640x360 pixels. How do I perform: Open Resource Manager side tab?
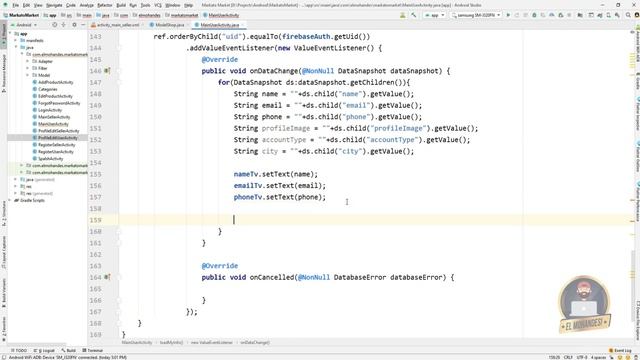point(4,73)
